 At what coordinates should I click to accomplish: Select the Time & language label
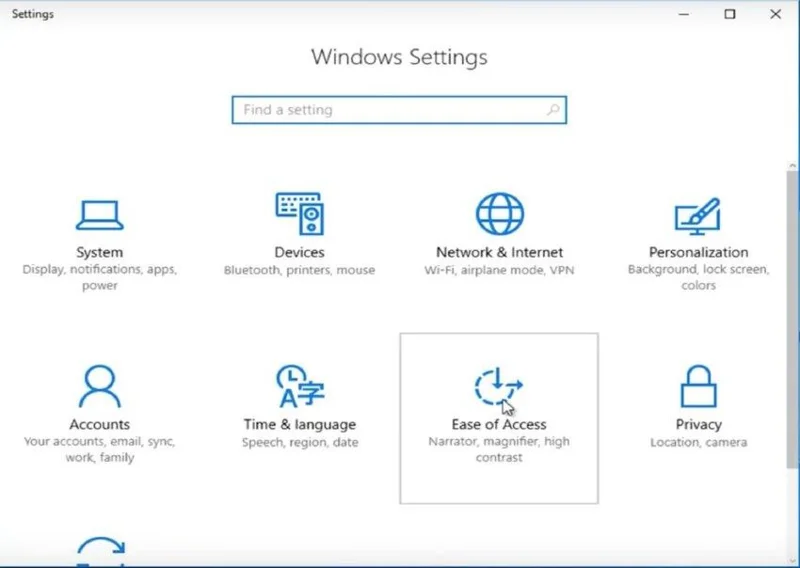tap(300, 425)
